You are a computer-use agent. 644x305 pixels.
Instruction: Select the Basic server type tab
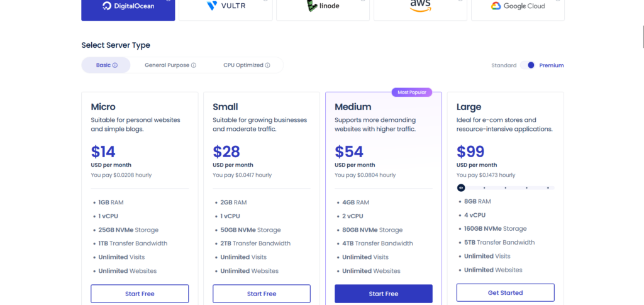103,65
